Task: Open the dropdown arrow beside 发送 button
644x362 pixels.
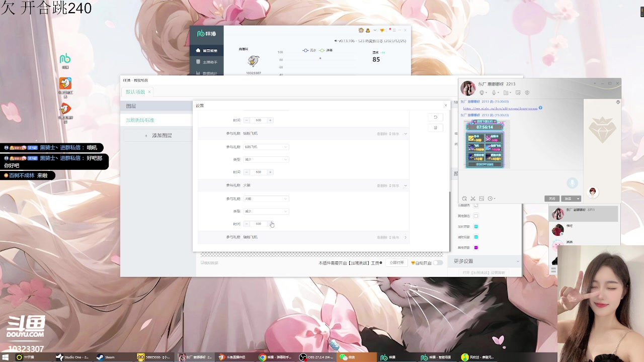Action: click(x=578, y=199)
